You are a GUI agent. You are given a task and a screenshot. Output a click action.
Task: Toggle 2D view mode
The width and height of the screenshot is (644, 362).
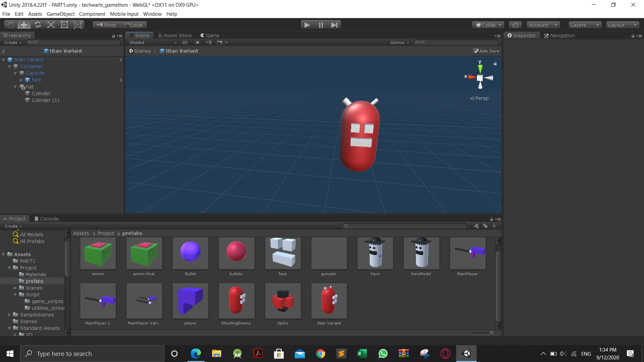[184, 43]
